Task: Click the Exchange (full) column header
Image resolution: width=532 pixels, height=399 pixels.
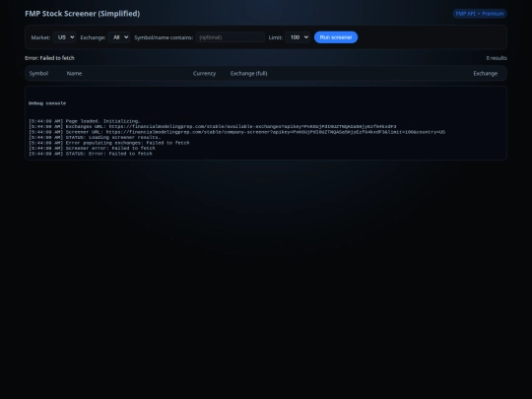Action: tap(248, 73)
